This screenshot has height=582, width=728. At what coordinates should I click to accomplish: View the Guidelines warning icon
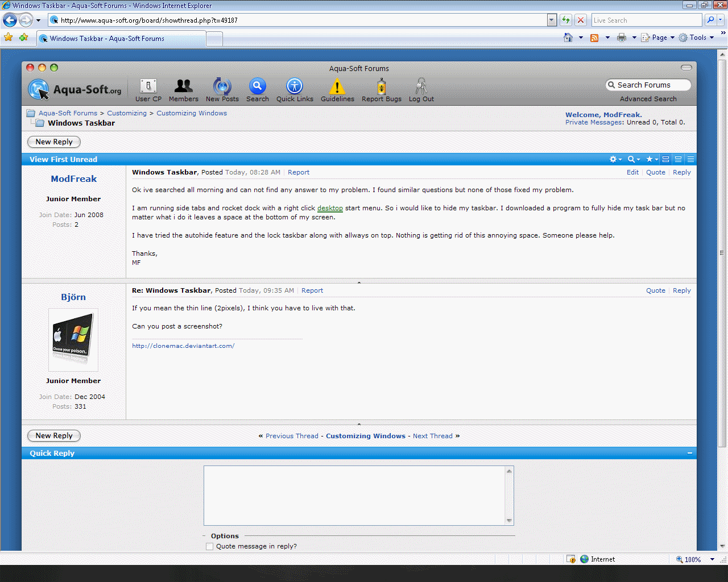point(337,86)
